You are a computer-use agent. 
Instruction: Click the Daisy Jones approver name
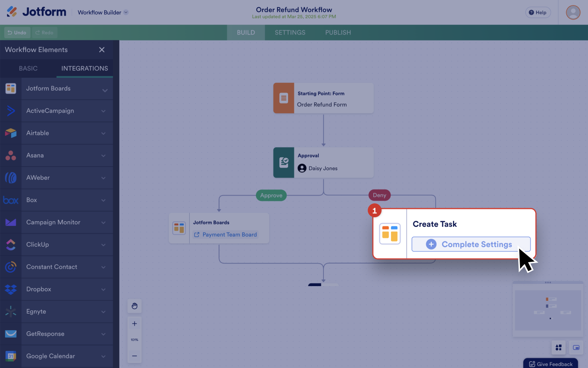[323, 168]
